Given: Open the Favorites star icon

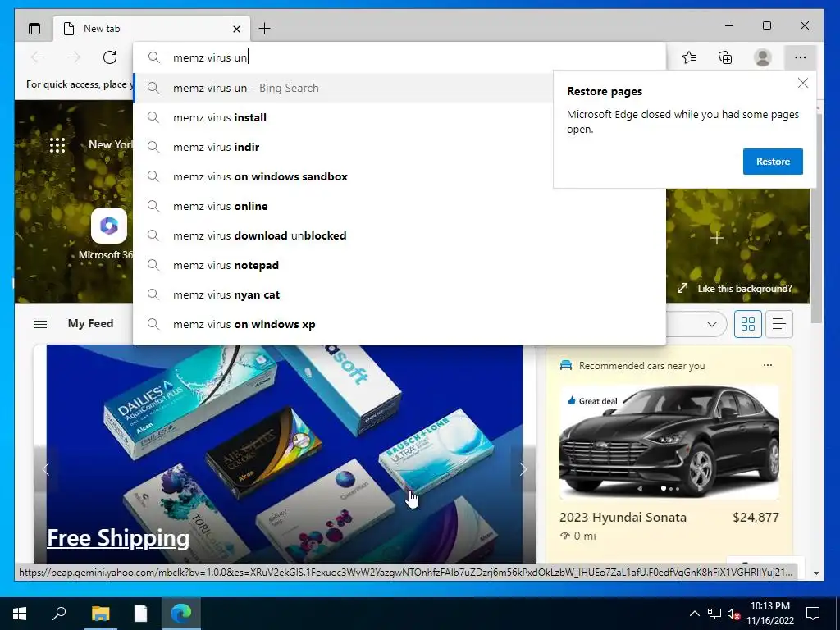Looking at the screenshot, I should (689, 57).
